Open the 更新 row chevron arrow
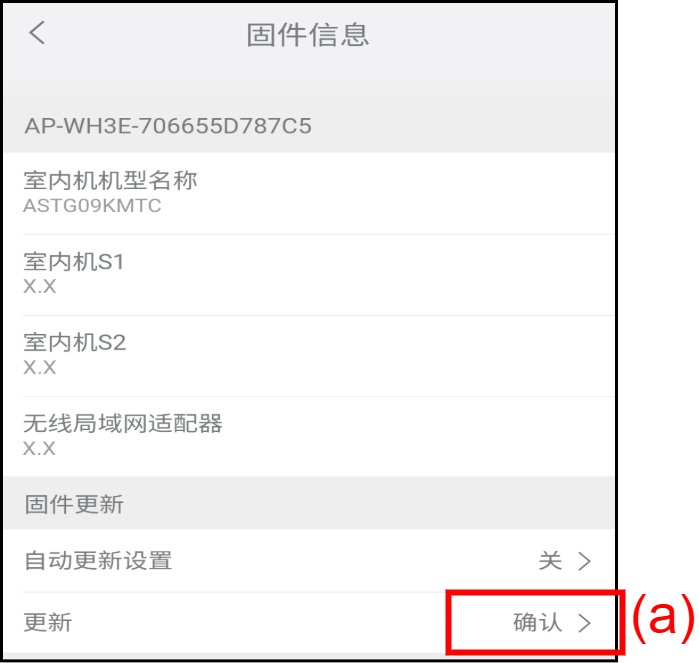 584,623
